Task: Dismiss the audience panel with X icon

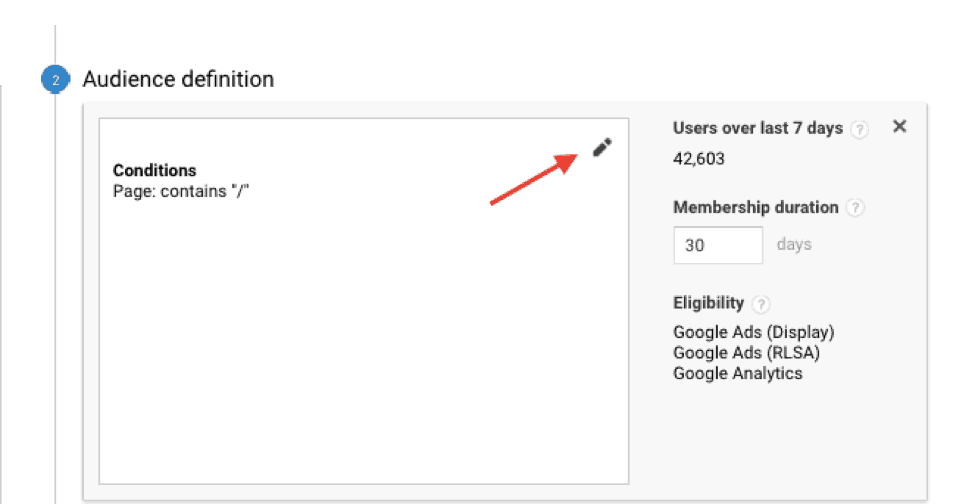Action: (899, 127)
